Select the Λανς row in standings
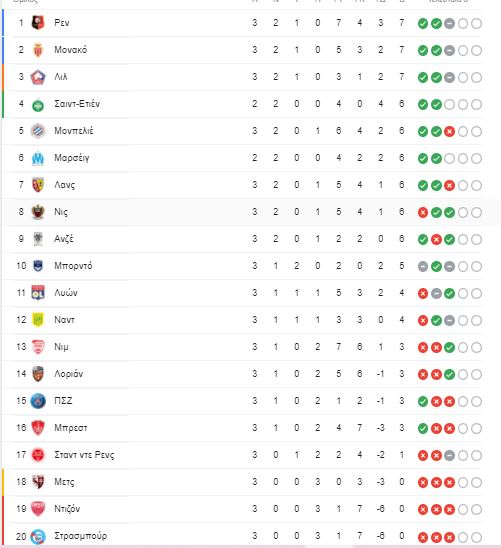Viewport: 501px width, 548px height. (x=243, y=185)
